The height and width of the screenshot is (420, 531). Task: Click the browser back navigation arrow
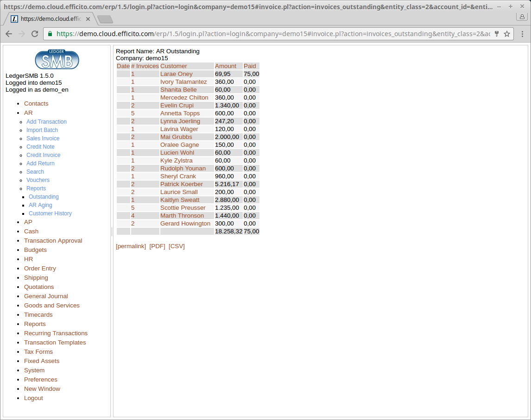click(x=8, y=34)
